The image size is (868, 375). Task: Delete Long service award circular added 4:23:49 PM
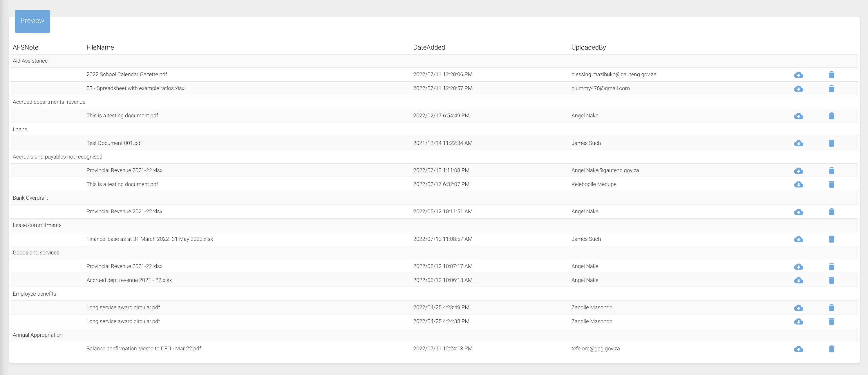(x=831, y=308)
